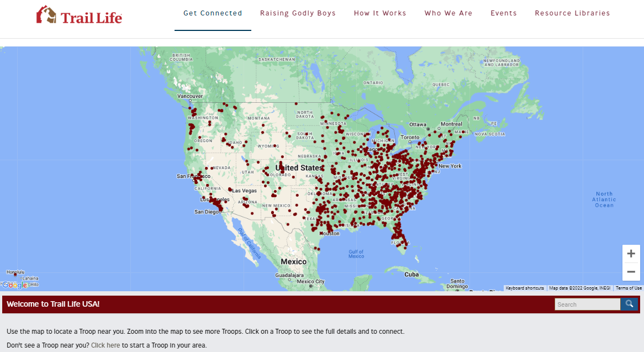Open the Google logo on map
The height and width of the screenshot is (352, 644).
point(15,285)
